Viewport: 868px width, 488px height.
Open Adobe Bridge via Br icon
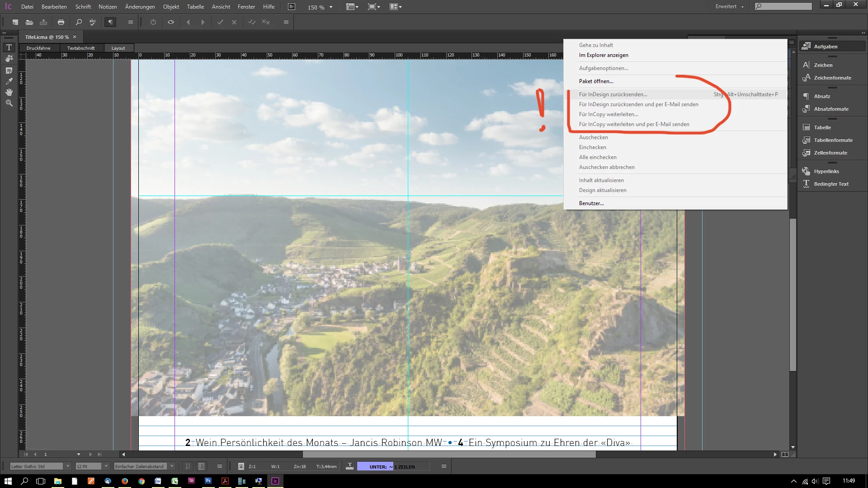pos(292,7)
